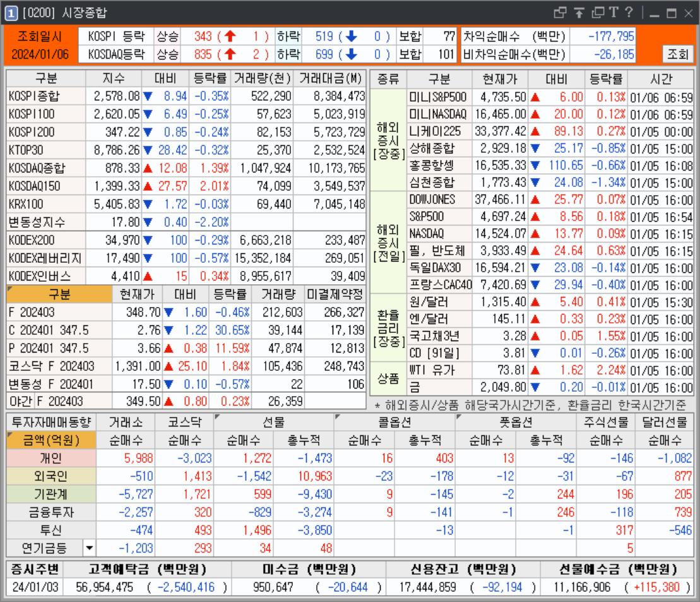Click the 코스닥 F 202403 row
This screenshot has width=700, height=602.
click(x=187, y=366)
